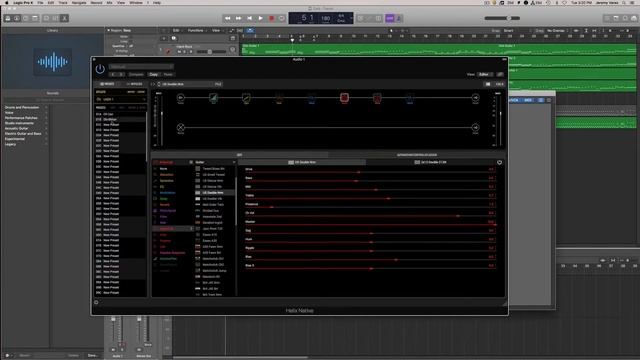Click the previous preset arrow button
The width and height of the screenshot is (640, 360).
(113, 75)
